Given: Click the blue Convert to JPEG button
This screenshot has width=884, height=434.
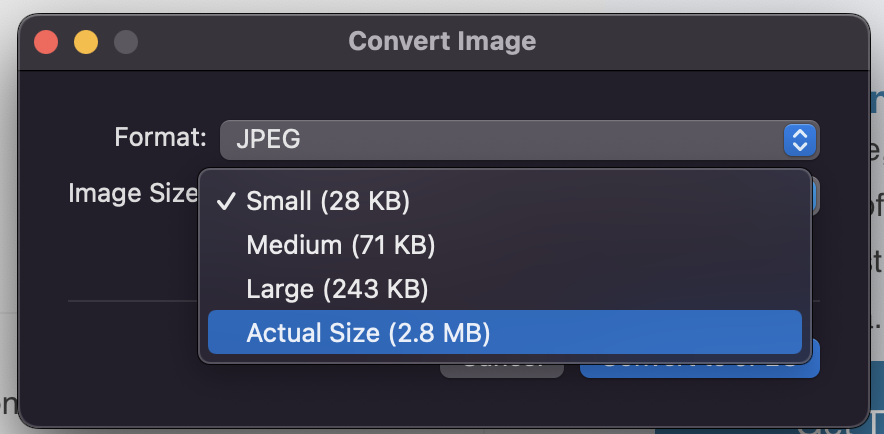Looking at the screenshot, I should click(x=699, y=370).
